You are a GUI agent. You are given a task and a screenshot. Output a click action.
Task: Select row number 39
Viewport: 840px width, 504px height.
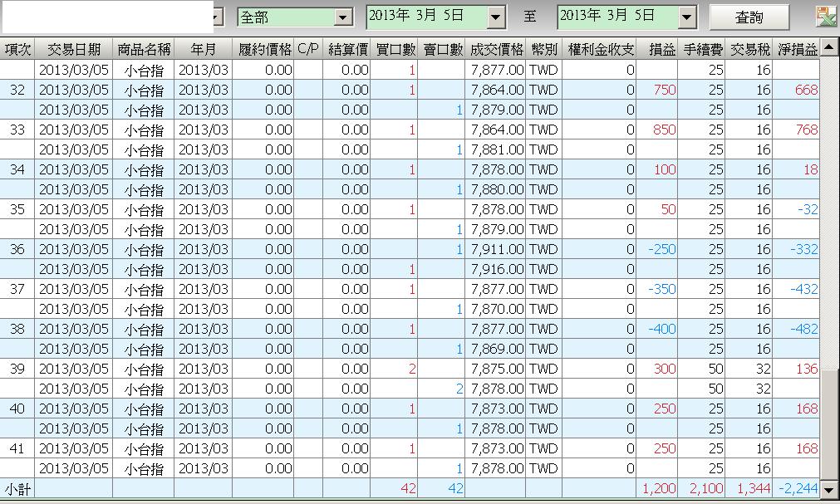pos(17,369)
